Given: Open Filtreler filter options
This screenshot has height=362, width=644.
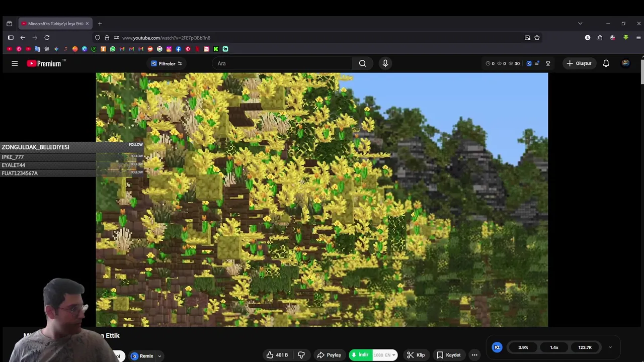Looking at the screenshot, I should tap(167, 63).
